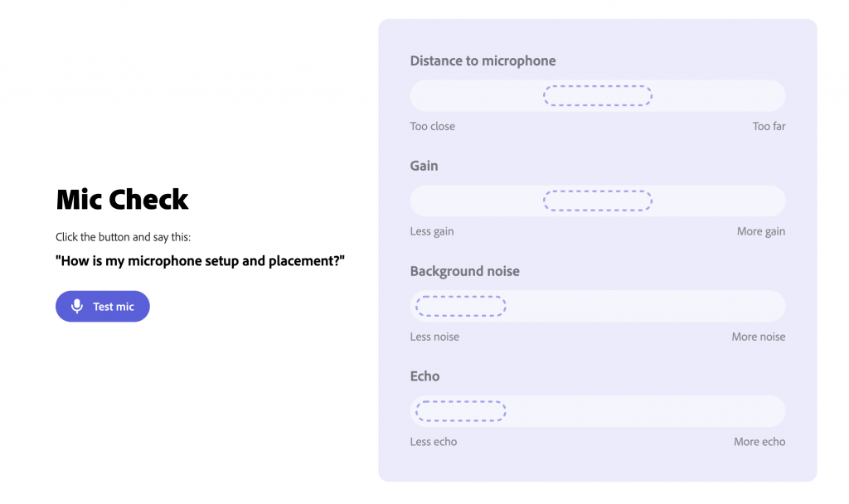Click the "More noise" label
This screenshot has height=504, width=849.
tap(758, 337)
